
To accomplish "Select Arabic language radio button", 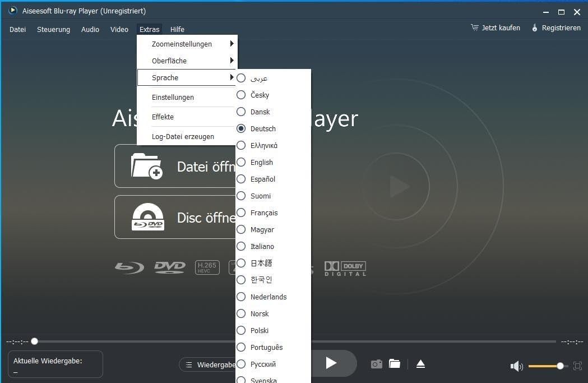I will tap(241, 78).
